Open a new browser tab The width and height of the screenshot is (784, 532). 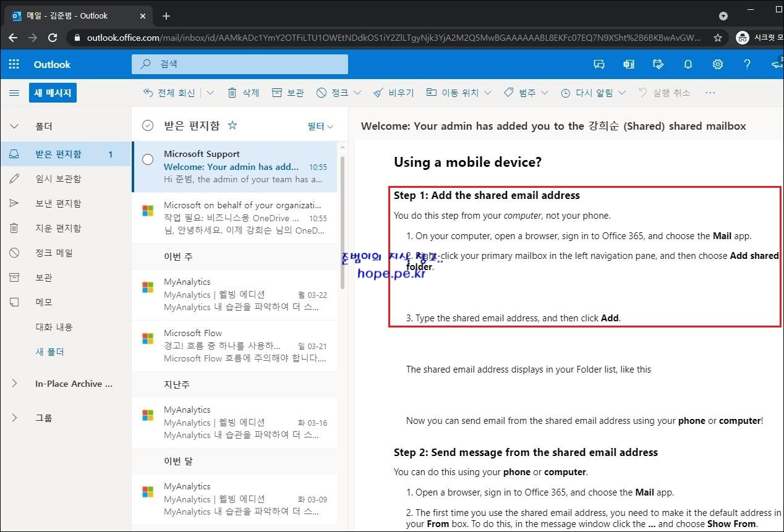(166, 16)
